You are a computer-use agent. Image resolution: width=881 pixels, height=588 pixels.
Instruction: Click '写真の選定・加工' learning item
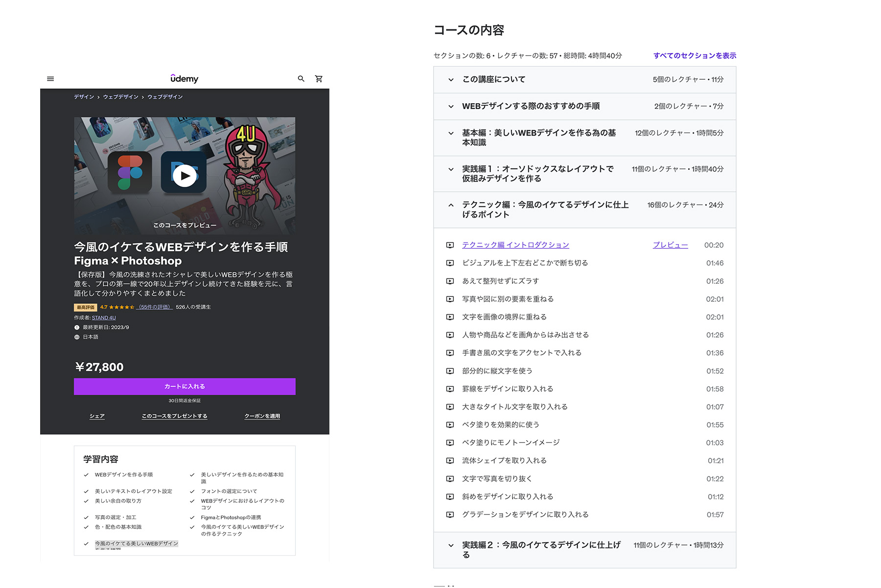116,518
